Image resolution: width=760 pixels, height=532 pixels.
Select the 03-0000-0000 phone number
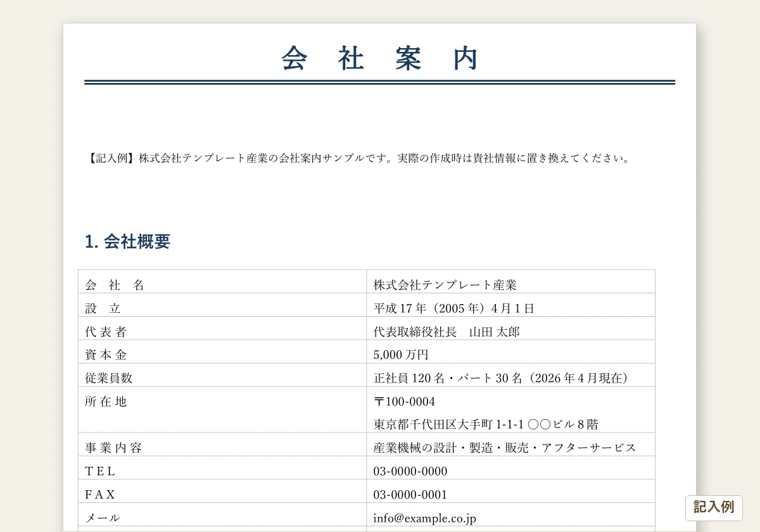click(x=410, y=471)
